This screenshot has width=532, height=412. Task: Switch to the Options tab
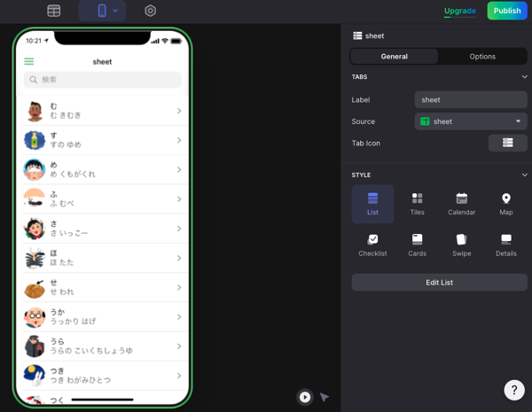(x=482, y=57)
